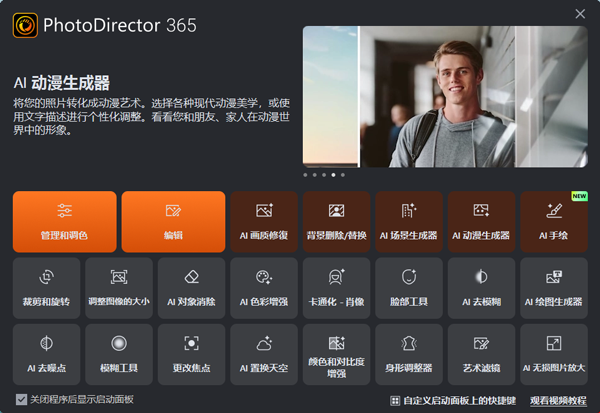Go to first carousel slide dot
This screenshot has height=413, width=600.
point(305,175)
